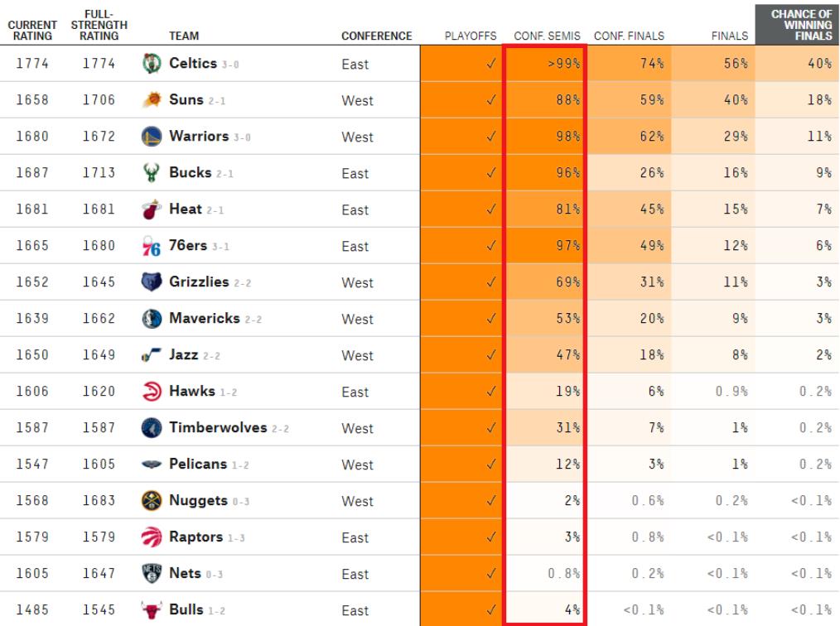Click the Celtics team logo
The height and width of the screenshot is (626, 840).
tap(150, 64)
